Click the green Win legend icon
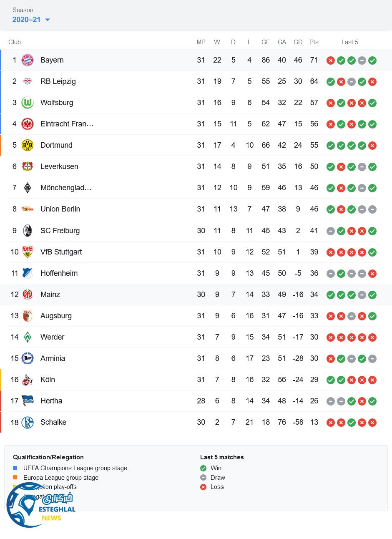The width and height of the screenshot is (392, 539). pos(204,468)
